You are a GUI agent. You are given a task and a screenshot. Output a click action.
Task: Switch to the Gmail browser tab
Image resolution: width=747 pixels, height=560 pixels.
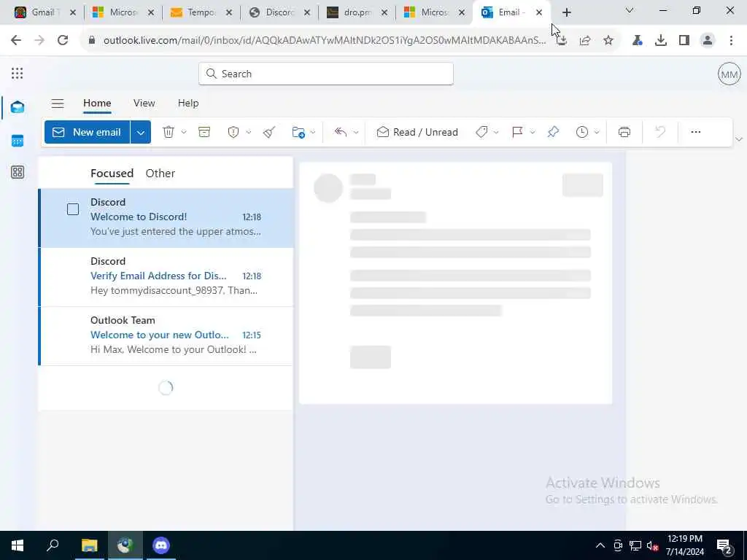[43, 12]
